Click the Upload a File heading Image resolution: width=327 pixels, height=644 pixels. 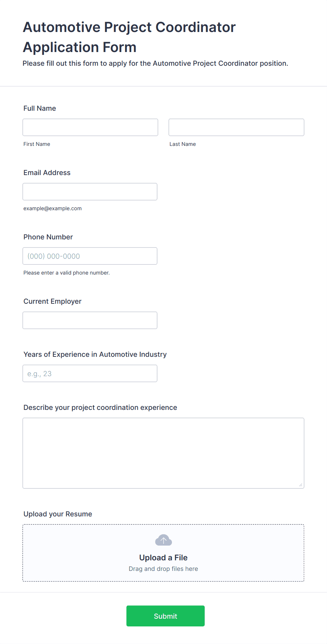163,558
